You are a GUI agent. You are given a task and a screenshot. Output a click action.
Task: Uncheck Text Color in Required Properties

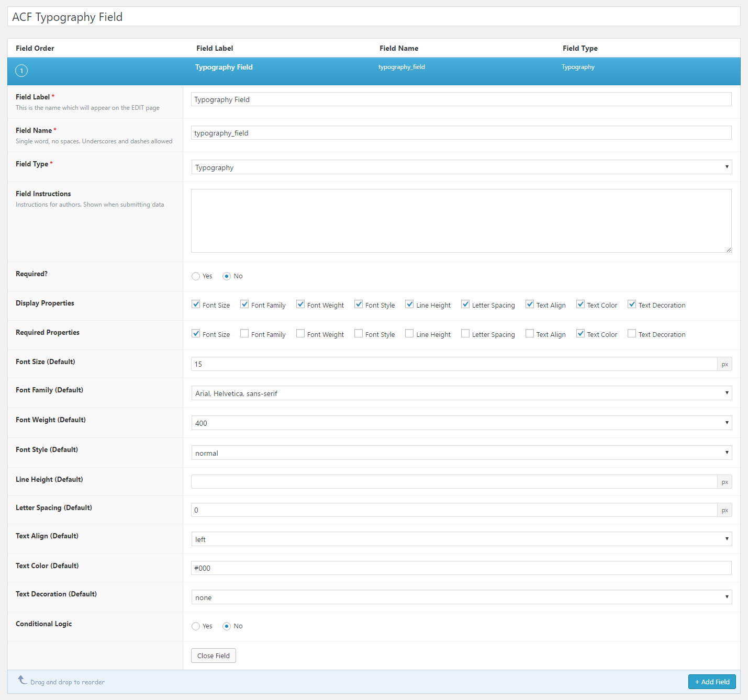point(580,334)
